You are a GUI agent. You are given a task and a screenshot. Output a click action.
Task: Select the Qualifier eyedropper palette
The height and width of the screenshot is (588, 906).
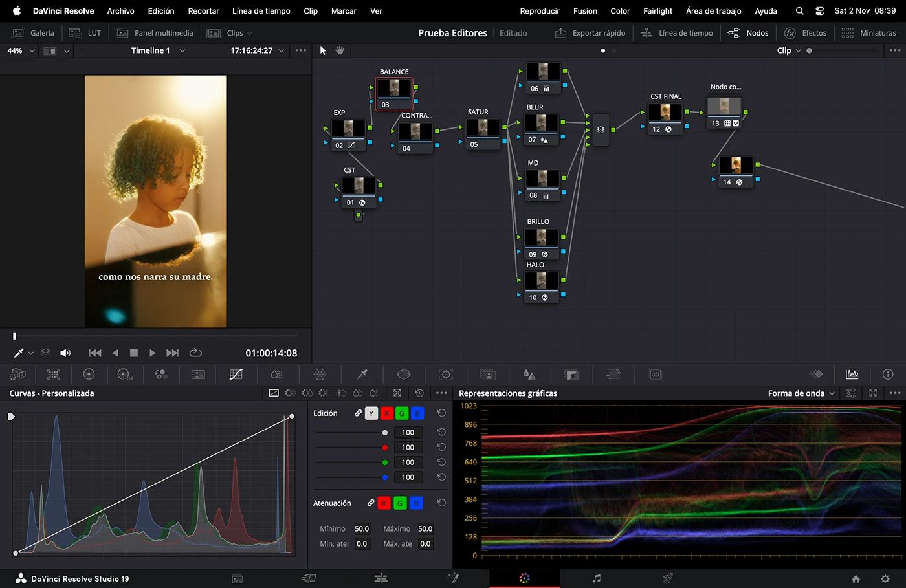[x=362, y=375]
